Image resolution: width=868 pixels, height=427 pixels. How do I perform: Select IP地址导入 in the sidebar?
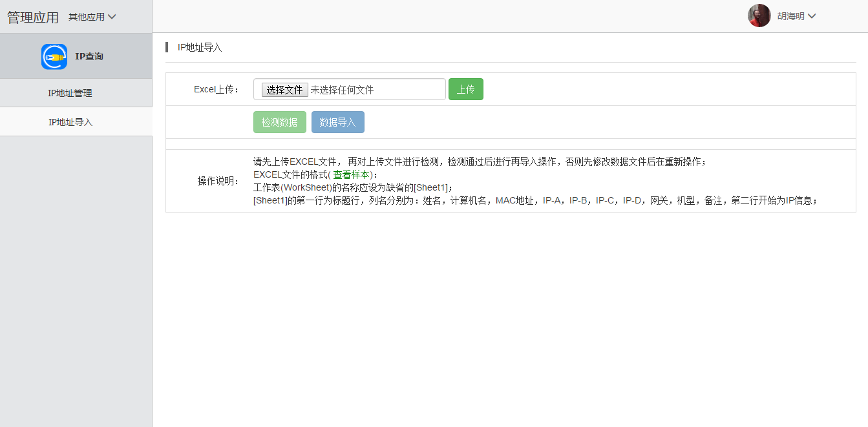click(x=70, y=122)
